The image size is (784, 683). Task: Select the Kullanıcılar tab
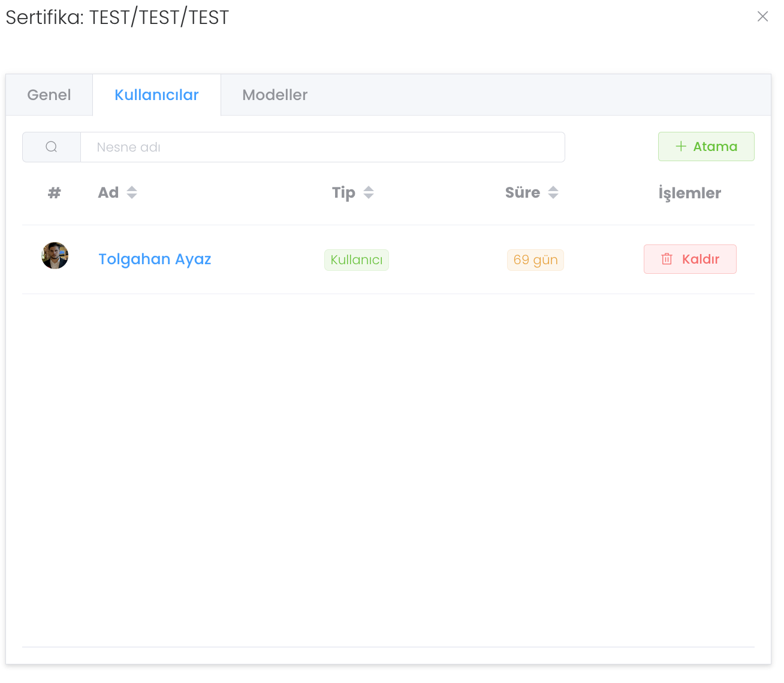tap(156, 95)
